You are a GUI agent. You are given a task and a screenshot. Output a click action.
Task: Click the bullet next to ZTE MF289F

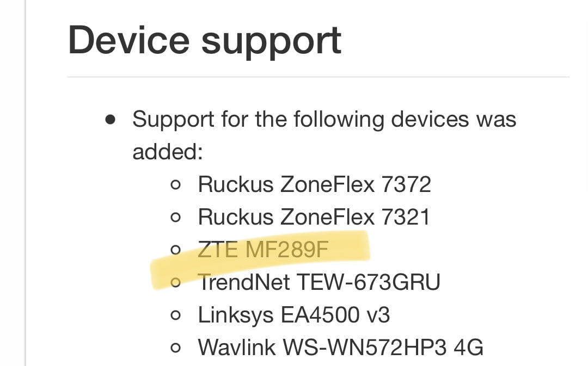[x=175, y=250]
